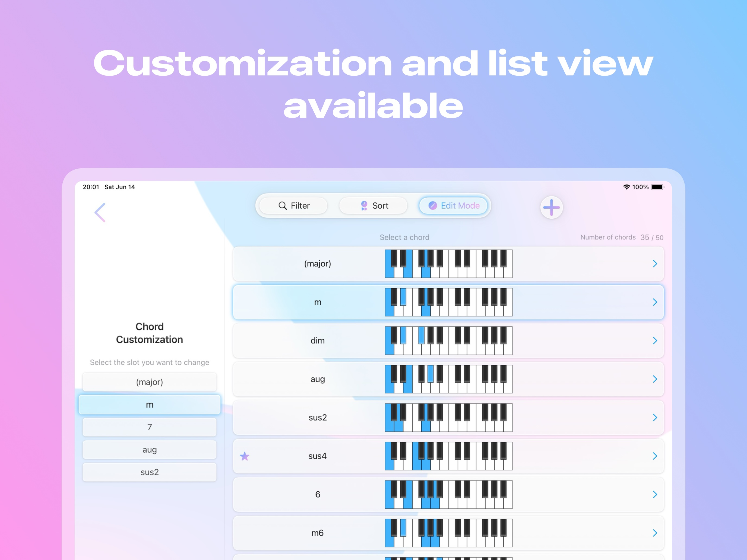Click the Sort ribbon icon

click(x=364, y=206)
